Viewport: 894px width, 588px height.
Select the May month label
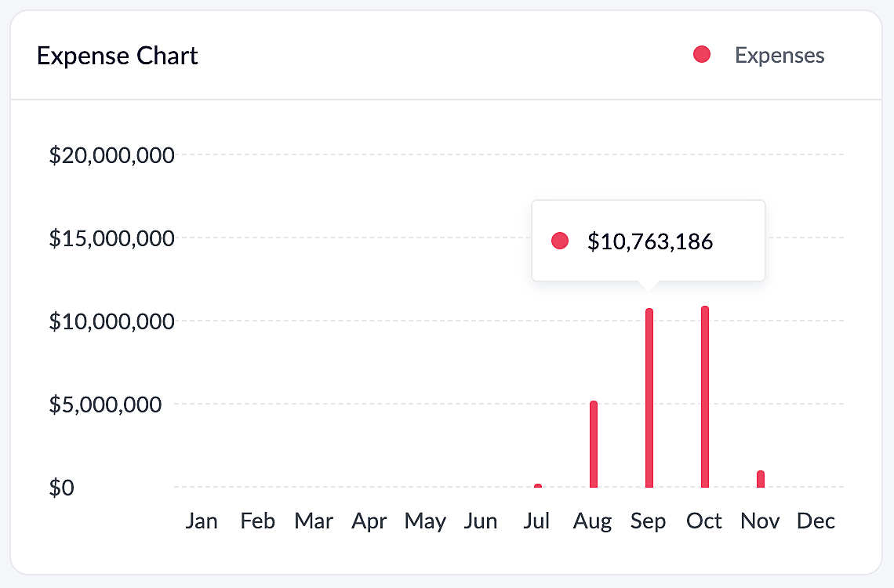pyautogui.click(x=425, y=521)
